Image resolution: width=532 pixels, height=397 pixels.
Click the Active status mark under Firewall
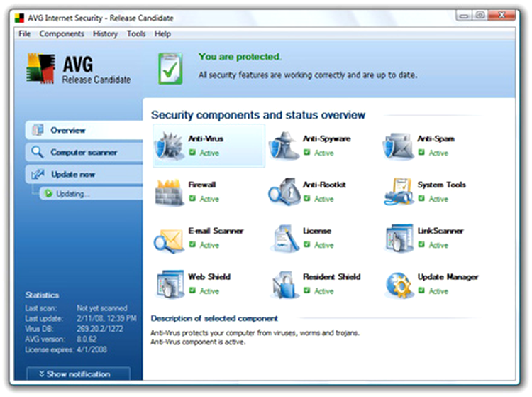coord(192,198)
